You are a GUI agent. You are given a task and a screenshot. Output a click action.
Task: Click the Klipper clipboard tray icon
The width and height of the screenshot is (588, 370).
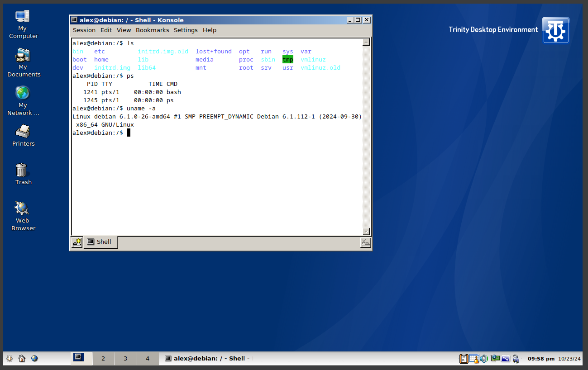coord(464,359)
